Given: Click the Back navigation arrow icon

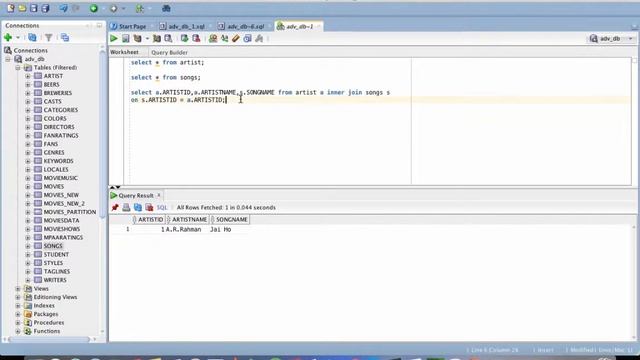Looking at the screenshot, I should tap(64, 8).
